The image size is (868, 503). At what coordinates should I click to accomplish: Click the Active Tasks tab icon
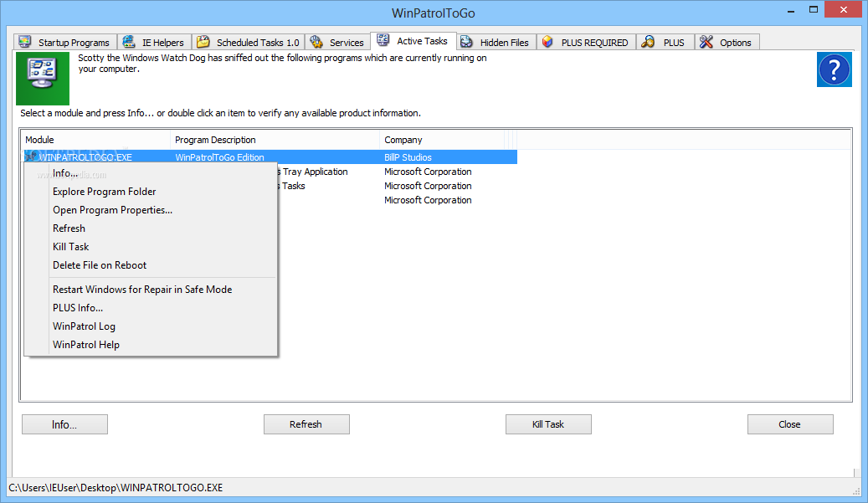coord(383,40)
